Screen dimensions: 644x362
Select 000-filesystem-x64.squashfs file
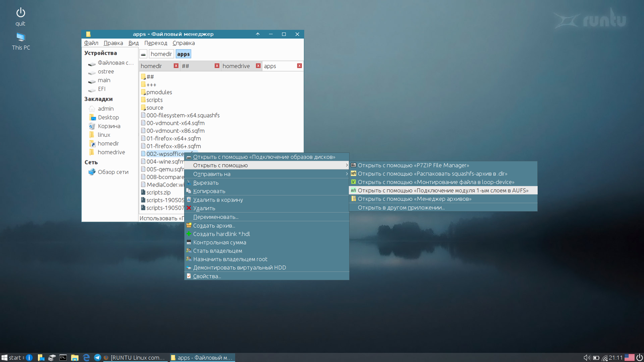pos(180,115)
